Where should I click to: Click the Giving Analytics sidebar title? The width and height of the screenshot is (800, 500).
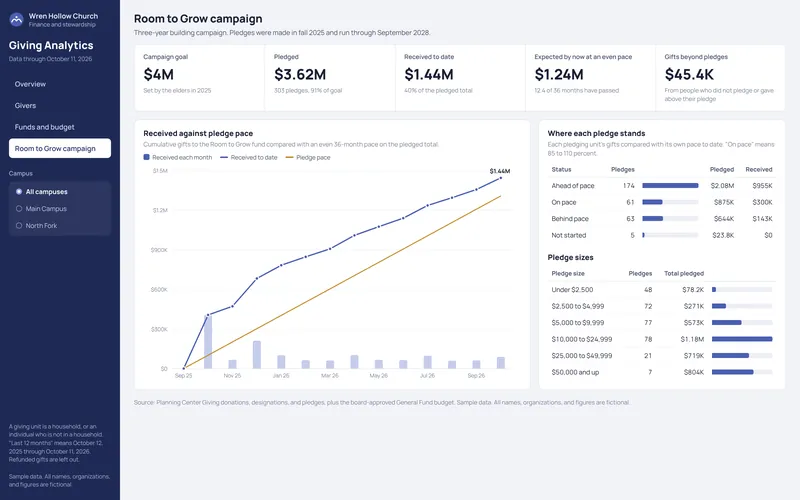51,45
